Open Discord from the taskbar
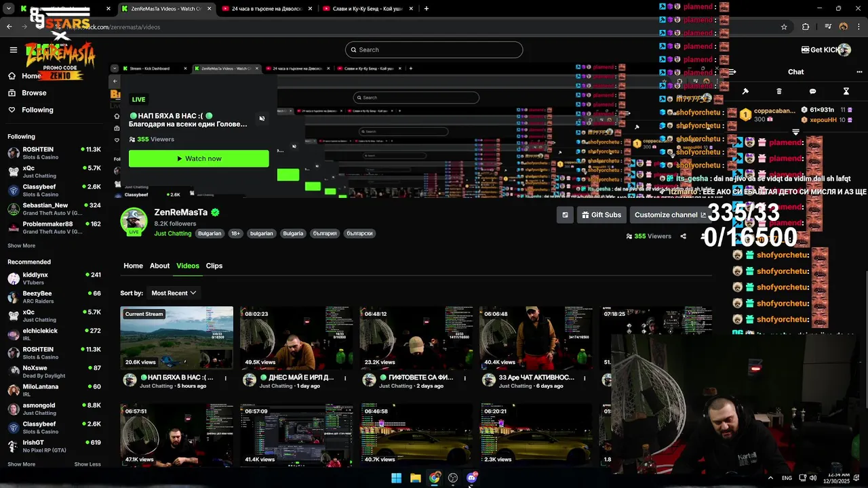 click(x=472, y=478)
